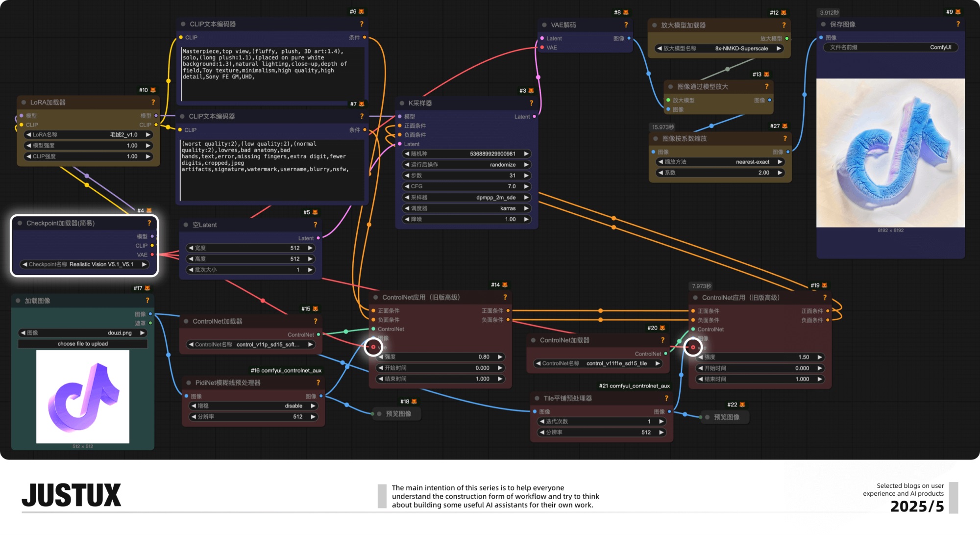Image resolution: width=980 pixels, height=535 pixels.
Task: Collapse the K采样器 node using its title dot
Action: coord(402,103)
